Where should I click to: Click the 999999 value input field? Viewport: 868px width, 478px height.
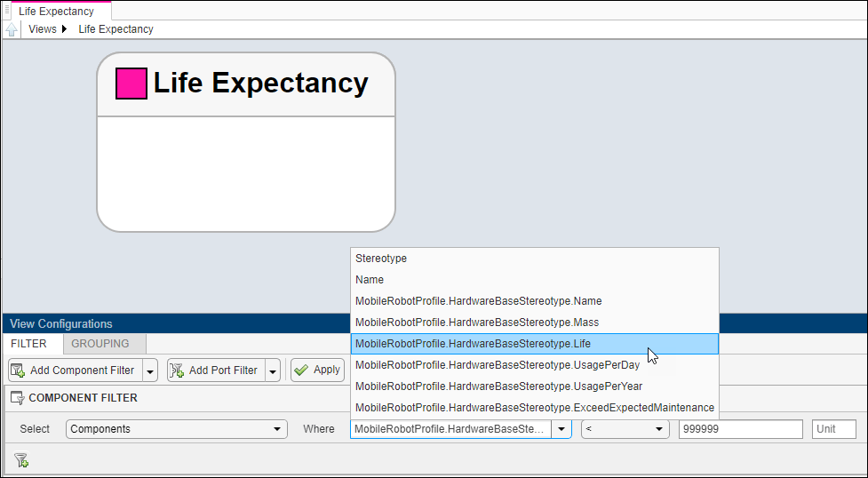coord(741,429)
